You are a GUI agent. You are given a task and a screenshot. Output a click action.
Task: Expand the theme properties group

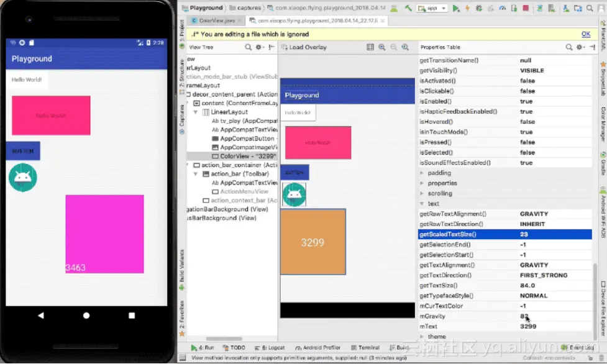[x=422, y=337]
